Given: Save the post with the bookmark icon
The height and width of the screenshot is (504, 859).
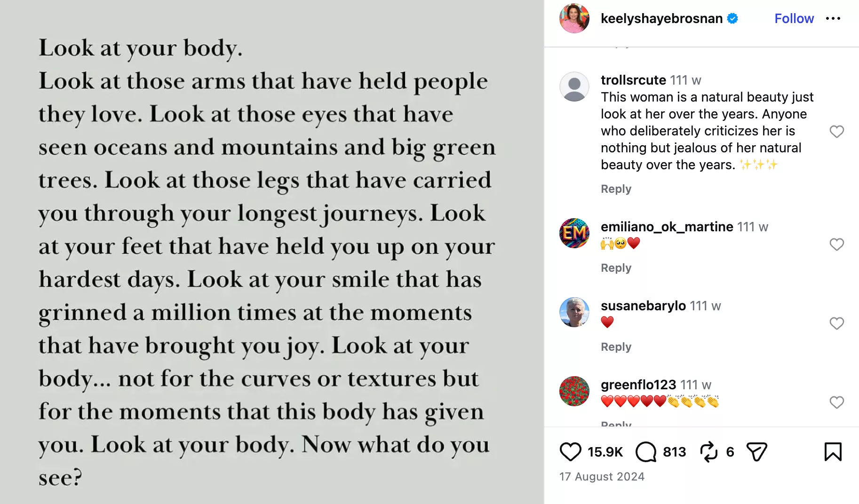Looking at the screenshot, I should tap(833, 452).
